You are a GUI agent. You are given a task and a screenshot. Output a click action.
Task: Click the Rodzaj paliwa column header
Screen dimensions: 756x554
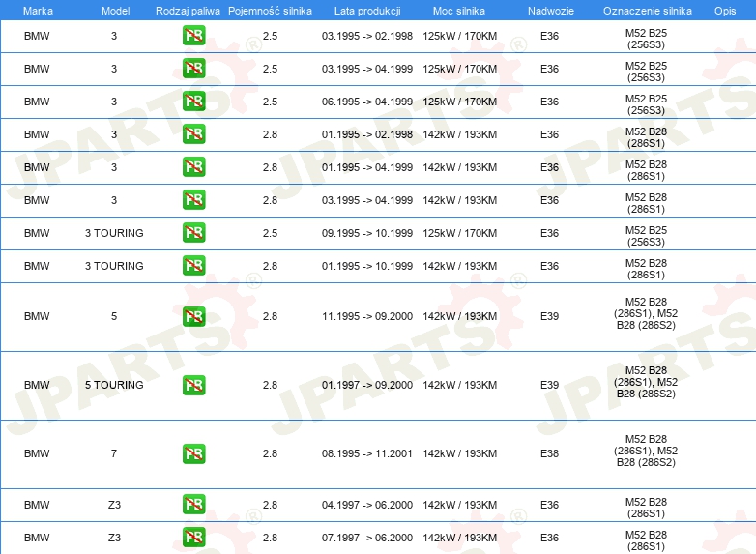click(188, 11)
